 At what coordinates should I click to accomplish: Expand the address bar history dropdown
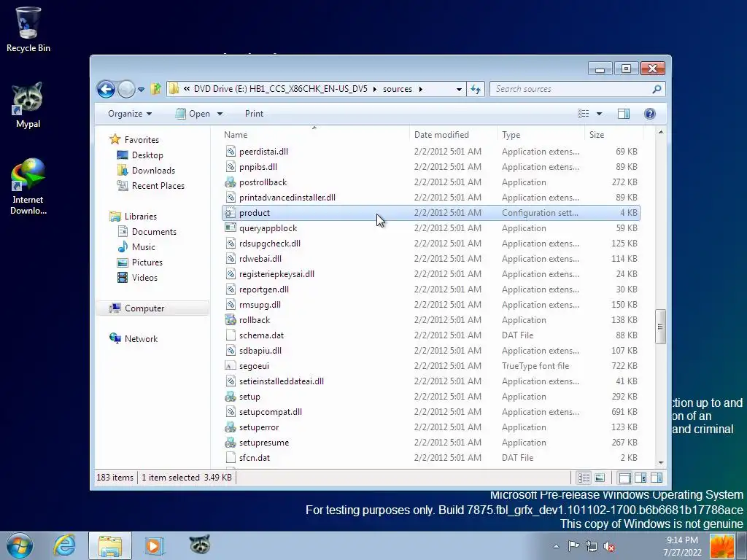459,89
